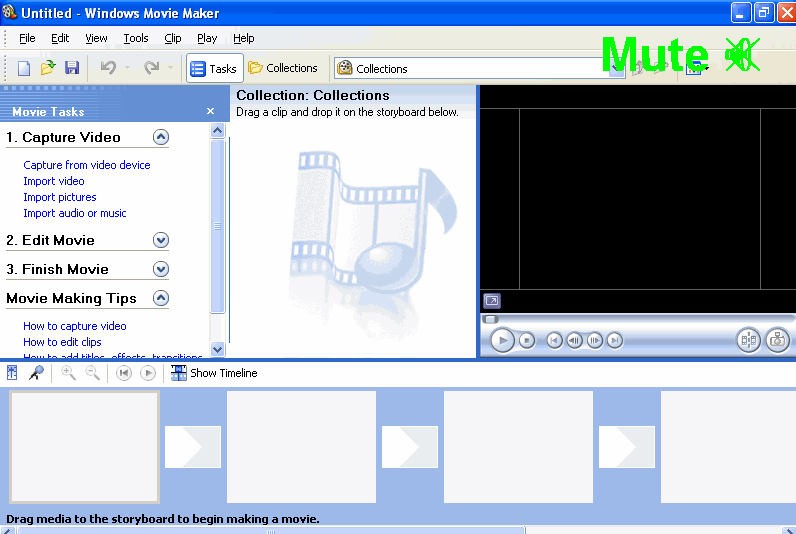796x534 pixels.
Task: Close the Movie Tasks pane
Action: [x=210, y=111]
